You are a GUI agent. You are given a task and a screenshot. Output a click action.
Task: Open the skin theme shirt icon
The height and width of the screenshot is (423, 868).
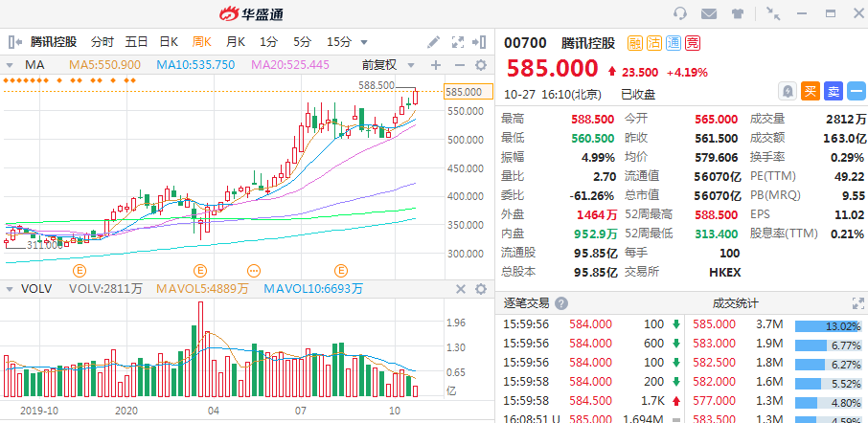coord(738,13)
